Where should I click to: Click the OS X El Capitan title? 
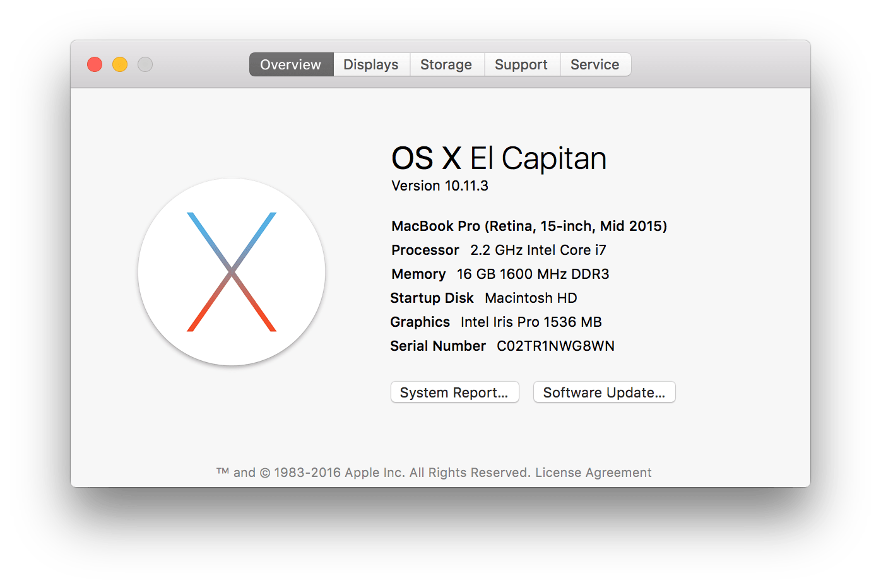(499, 158)
